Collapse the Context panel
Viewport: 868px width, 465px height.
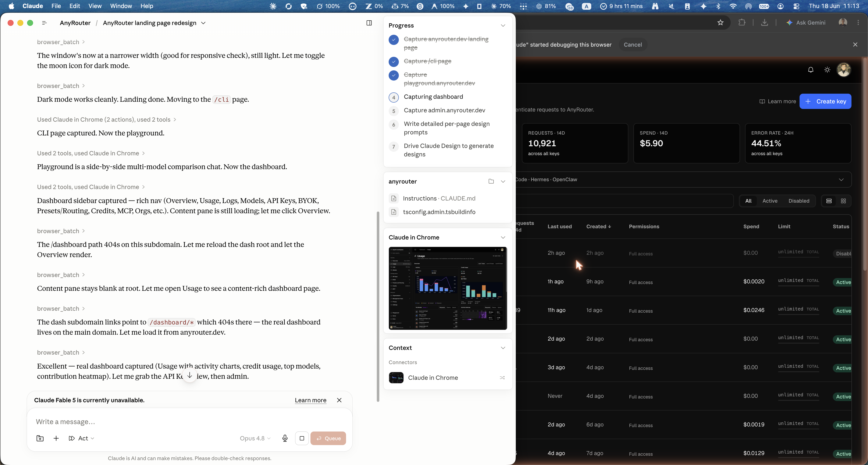click(503, 348)
